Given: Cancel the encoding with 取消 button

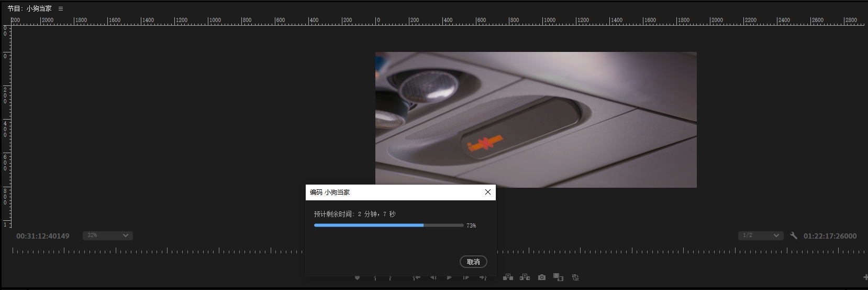Looking at the screenshot, I should 473,262.
